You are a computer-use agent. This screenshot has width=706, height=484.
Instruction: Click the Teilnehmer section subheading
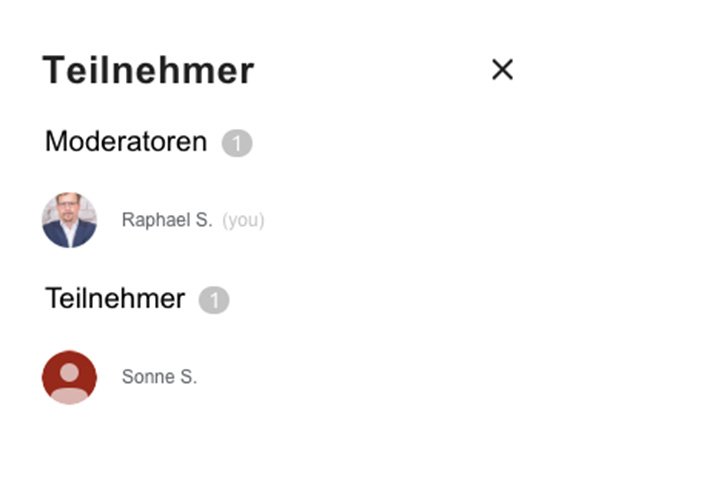(x=115, y=298)
